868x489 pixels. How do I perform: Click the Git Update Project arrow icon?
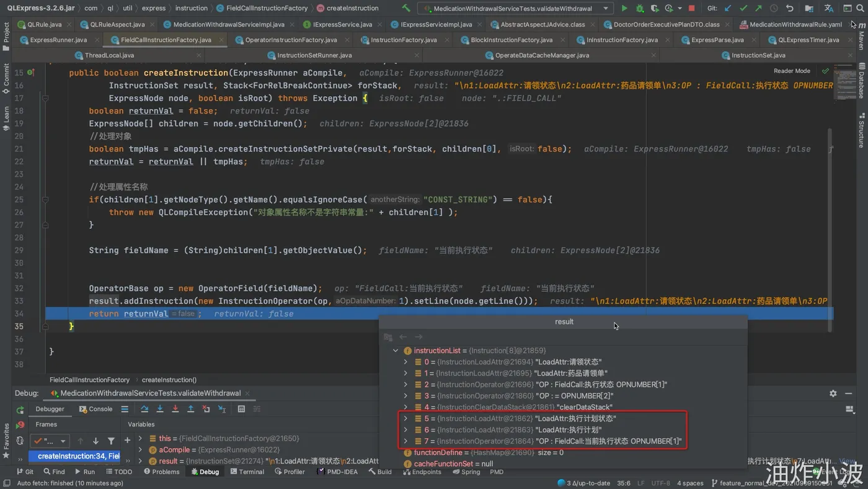pos(728,9)
